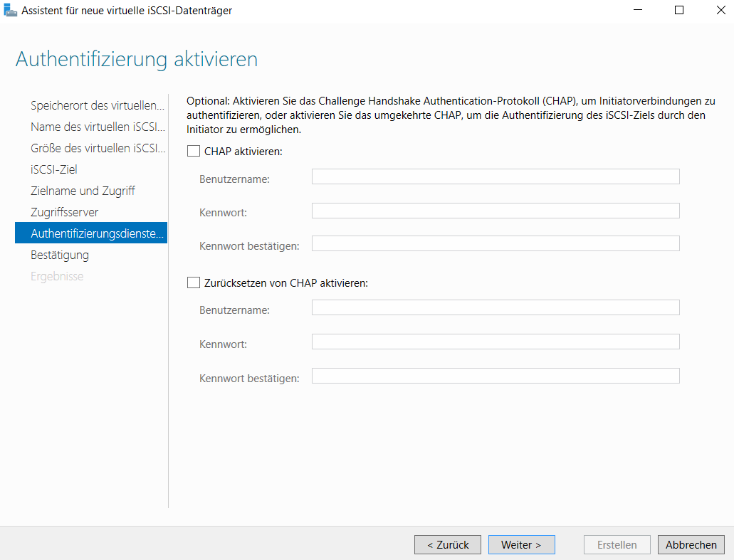734x560 pixels.
Task: Click the iSCSI wizard icon in title bar
Action: pos(11,11)
